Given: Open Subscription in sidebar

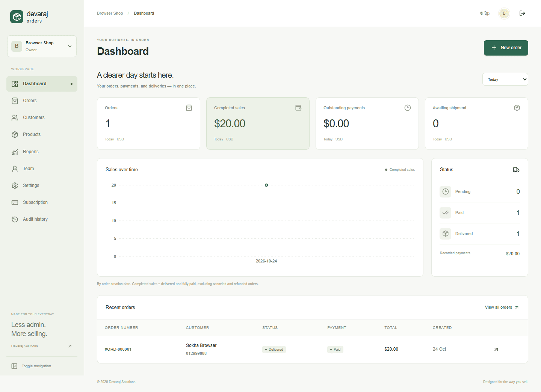Looking at the screenshot, I should tap(42, 202).
